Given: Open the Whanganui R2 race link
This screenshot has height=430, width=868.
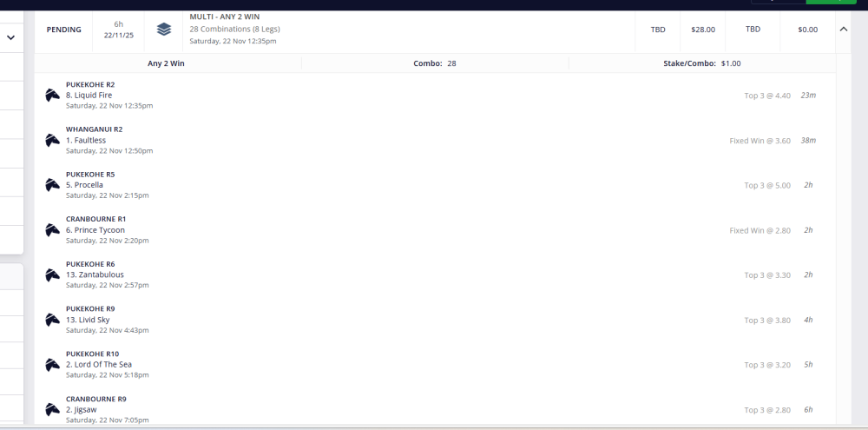Looking at the screenshot, I should (94, 129).
